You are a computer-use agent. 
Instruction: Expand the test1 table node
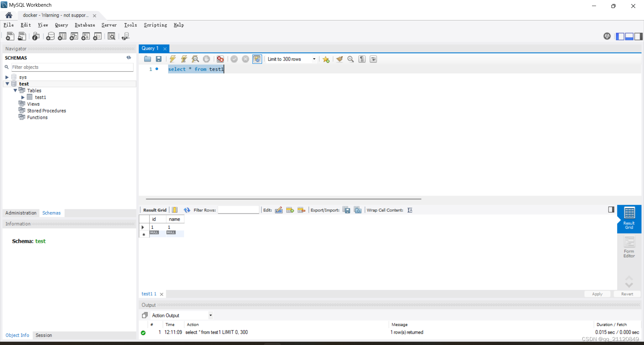(23, 97)
